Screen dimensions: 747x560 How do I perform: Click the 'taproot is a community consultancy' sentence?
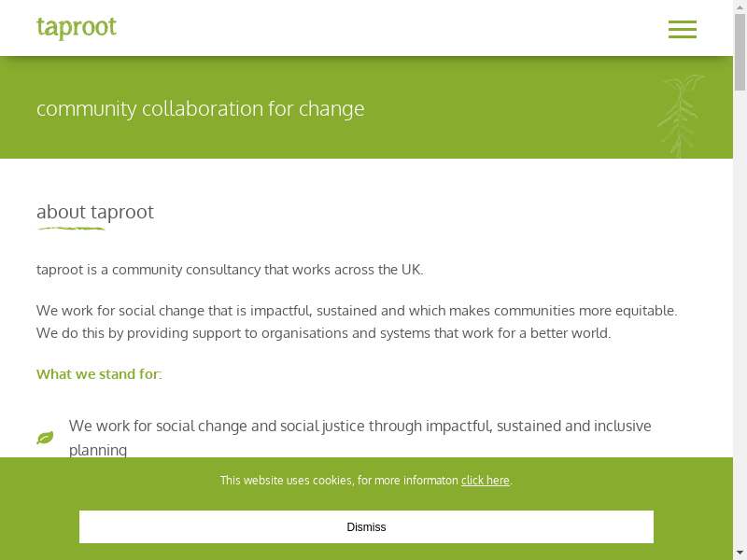click(230, 270)
